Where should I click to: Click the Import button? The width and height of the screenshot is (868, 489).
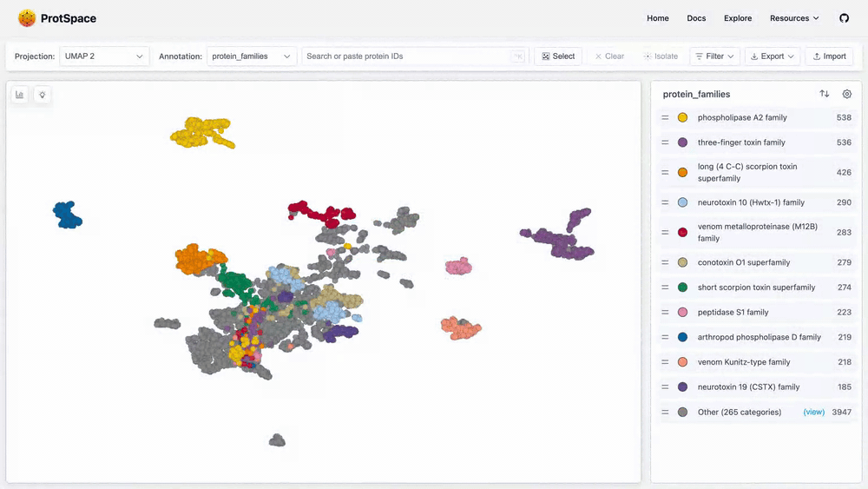tap(828, 56)
